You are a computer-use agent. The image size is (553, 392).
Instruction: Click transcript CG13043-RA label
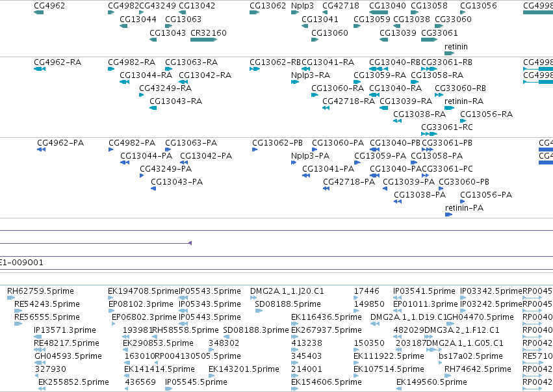click(175, 101)
